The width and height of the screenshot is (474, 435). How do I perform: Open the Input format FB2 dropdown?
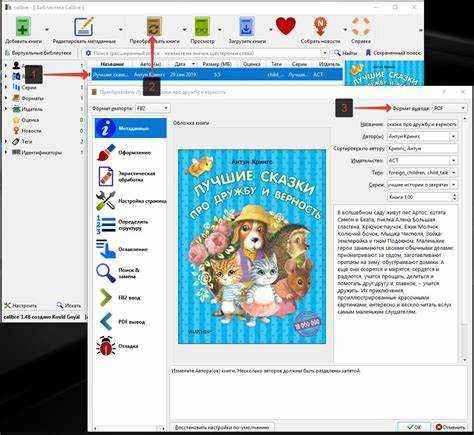click(x=153, y=108)
